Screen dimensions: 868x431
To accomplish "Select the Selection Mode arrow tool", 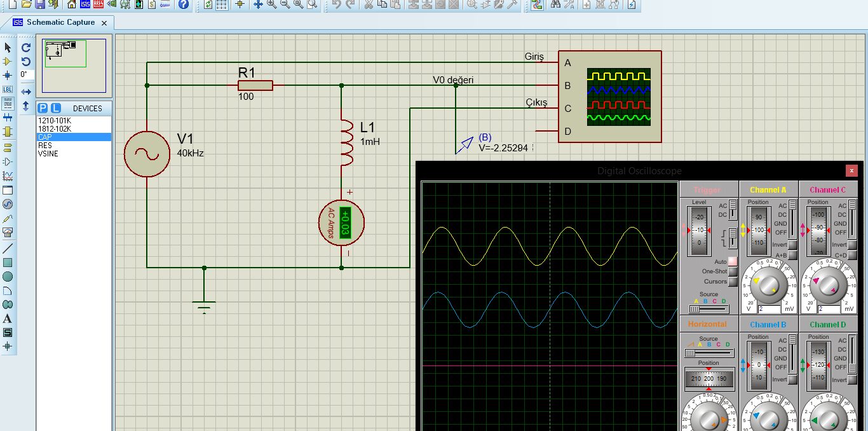I will coord(8,48).
